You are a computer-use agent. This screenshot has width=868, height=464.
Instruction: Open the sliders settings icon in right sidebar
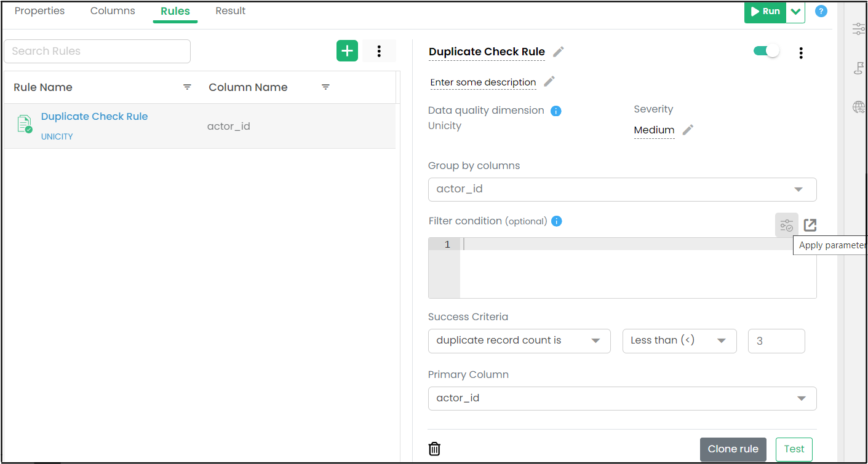859,28
